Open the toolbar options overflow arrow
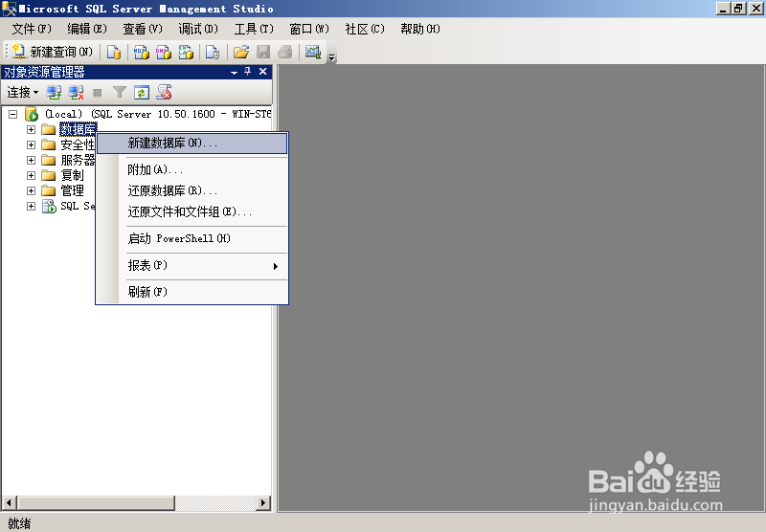Screen dimensions: 766x532 click(x=331, y=57)
